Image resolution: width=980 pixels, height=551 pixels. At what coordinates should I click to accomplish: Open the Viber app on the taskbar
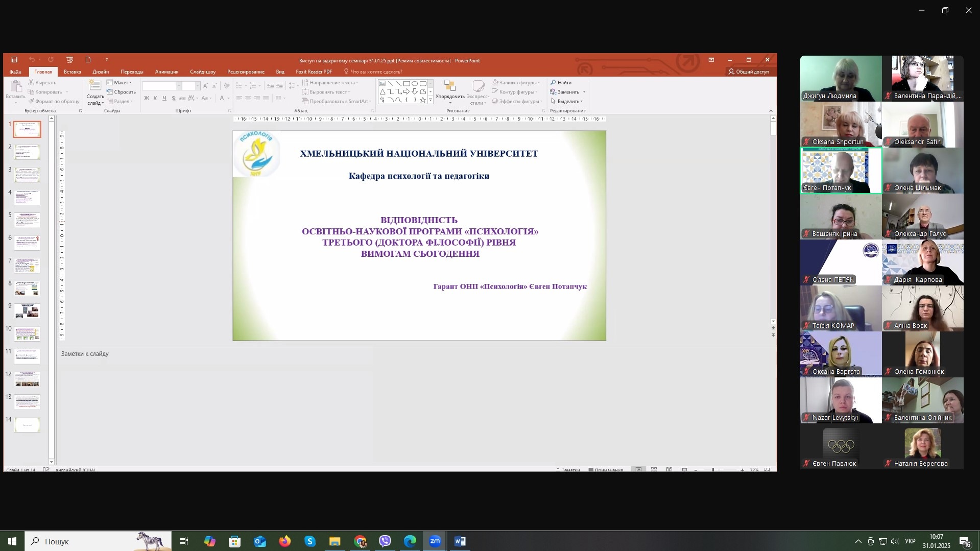(x=385, y=541)
